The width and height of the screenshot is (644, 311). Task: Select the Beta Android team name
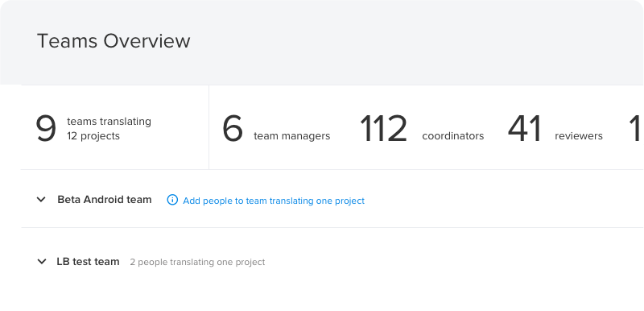pyautogui.click(x=105, y=200)
